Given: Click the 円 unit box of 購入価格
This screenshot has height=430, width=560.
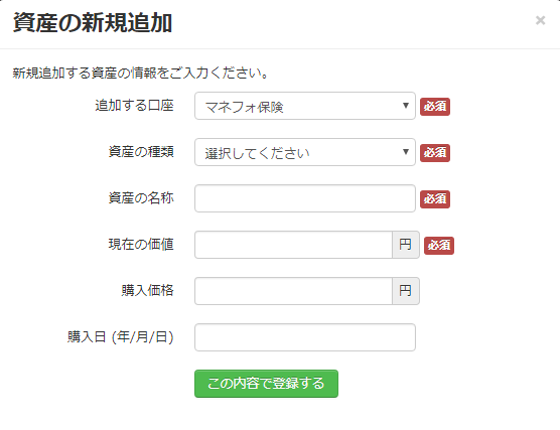Looking at the screenshot, I should tap(406, 291).
